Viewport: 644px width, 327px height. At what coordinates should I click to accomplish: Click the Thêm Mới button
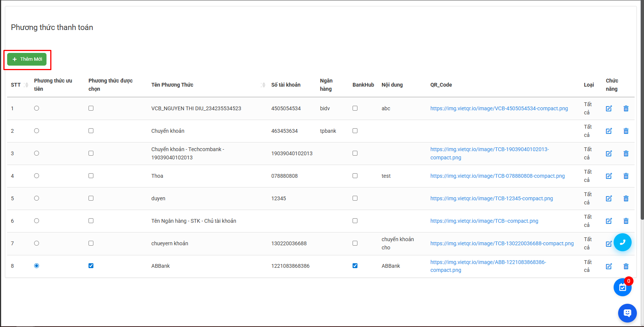click(x=27, y=59)
